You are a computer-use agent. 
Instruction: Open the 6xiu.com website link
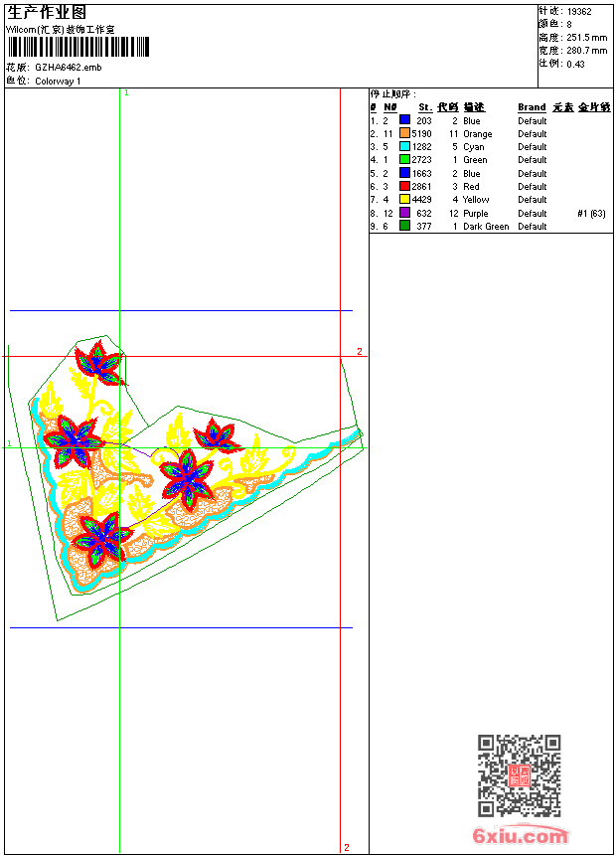(x=520, y=836)
